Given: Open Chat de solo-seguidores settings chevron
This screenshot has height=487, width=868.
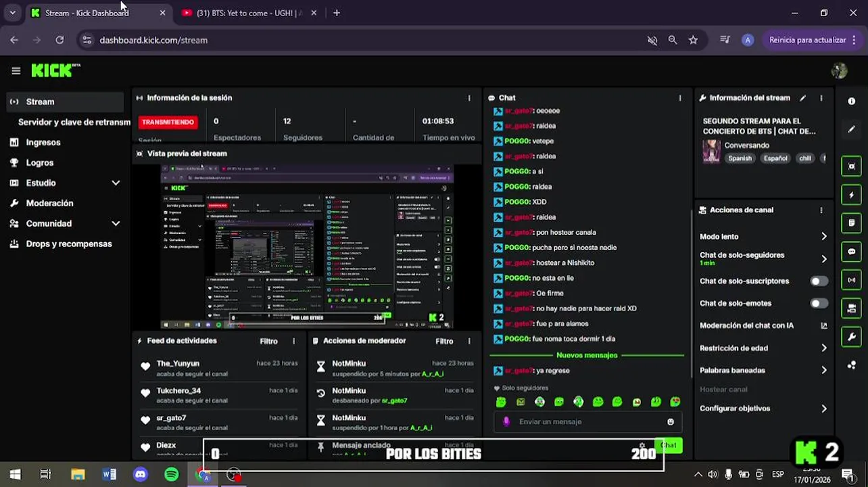Looking at the screenshot, I should tap(824, 258).
